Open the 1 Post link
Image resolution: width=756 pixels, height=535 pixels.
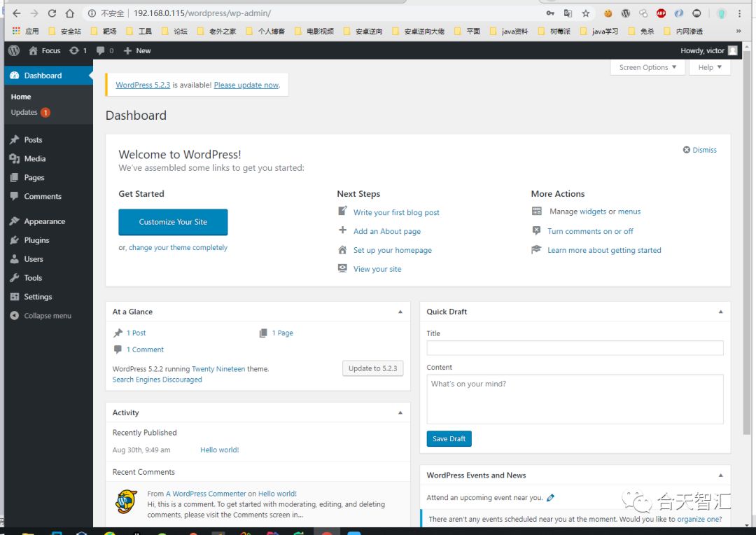pyautogui.click(x=136, y=333)
